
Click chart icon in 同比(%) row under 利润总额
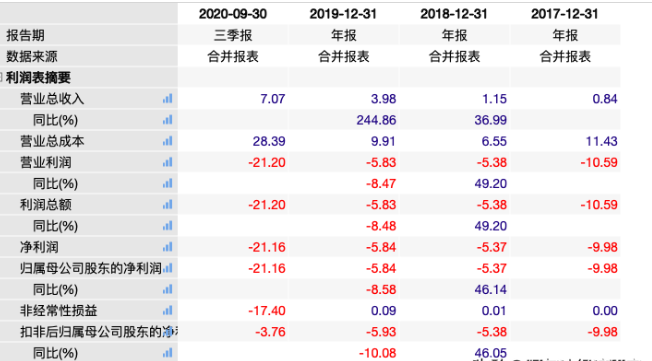(x=168, y=226)
